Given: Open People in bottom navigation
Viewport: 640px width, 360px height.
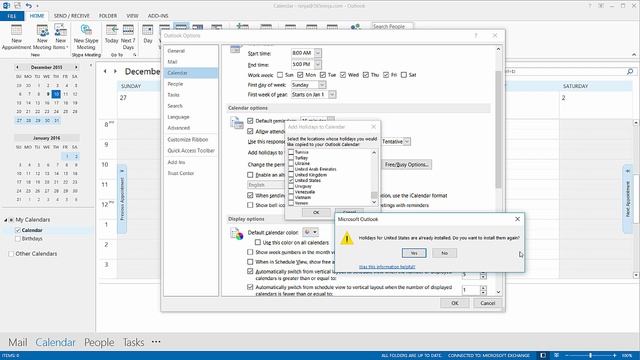Looking at the screenshot, I should (99, 342).
